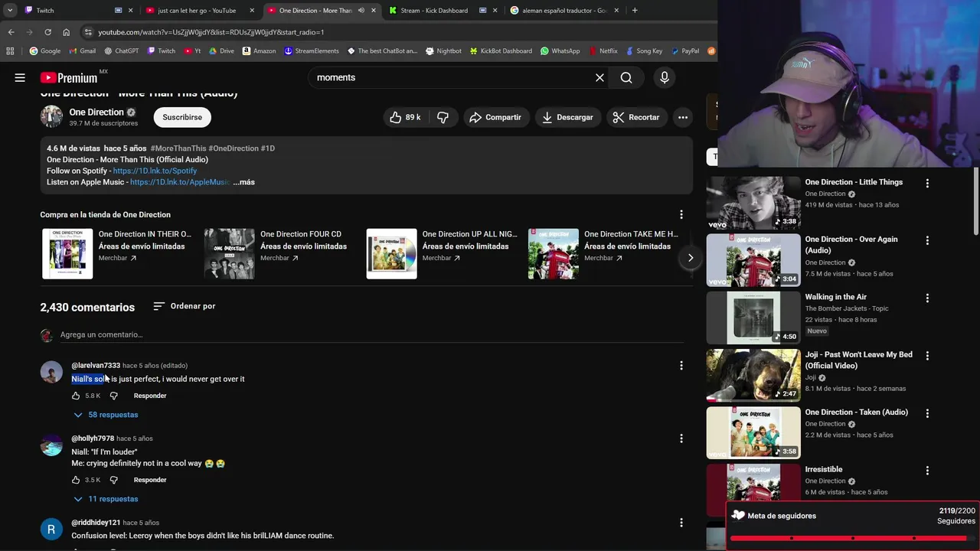Open the 1D.lnk.to/Spotify link
The image size is (980, 551).
click(155, 171)
